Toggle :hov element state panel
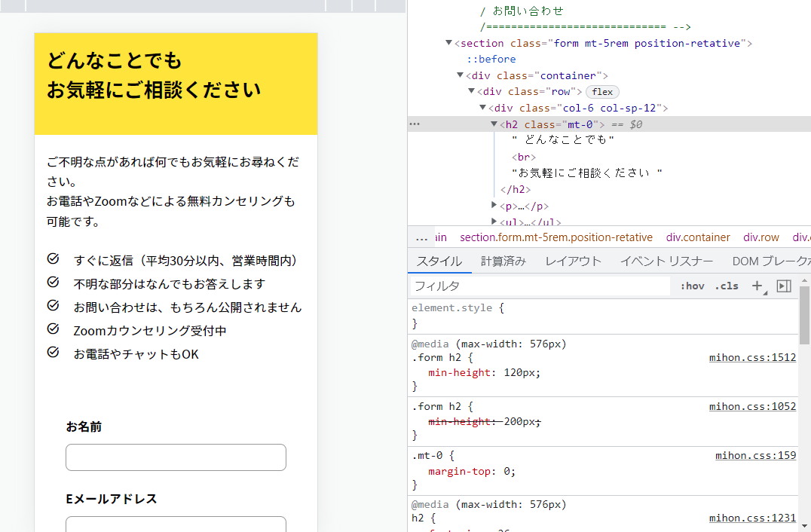 (x=692, y=286)
